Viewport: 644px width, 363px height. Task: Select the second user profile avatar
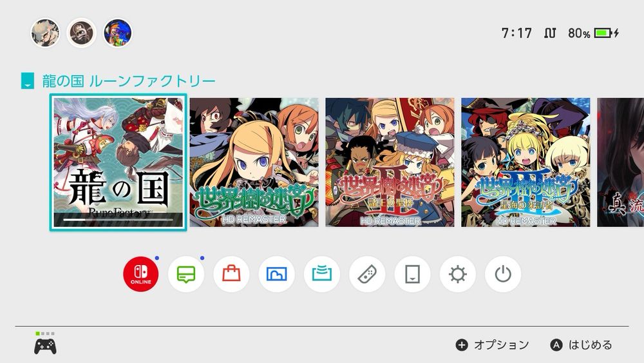click(81, 32)
